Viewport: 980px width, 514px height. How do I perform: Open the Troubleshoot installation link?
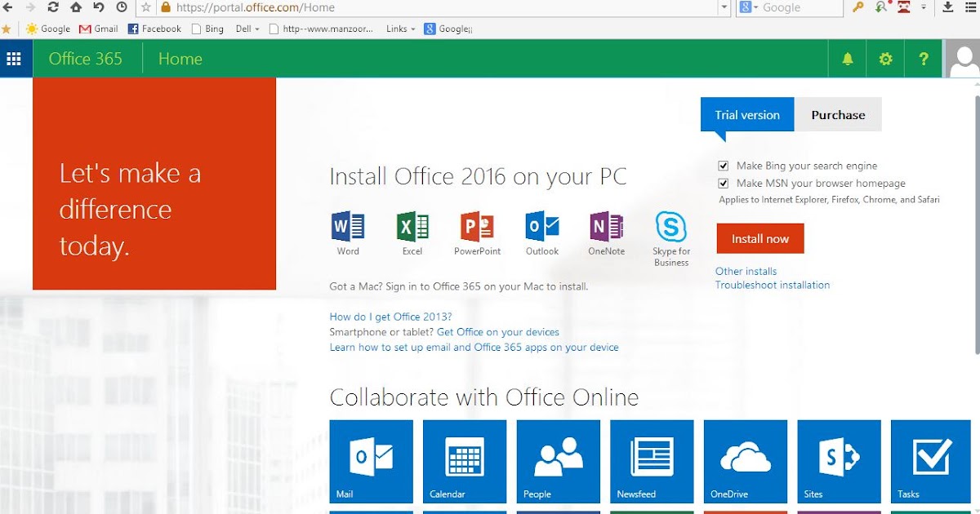(x=772, y=285)
